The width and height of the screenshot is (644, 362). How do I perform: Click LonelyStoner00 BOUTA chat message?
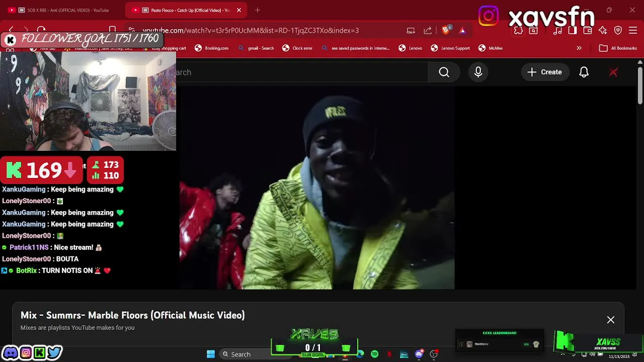[40, 259]
